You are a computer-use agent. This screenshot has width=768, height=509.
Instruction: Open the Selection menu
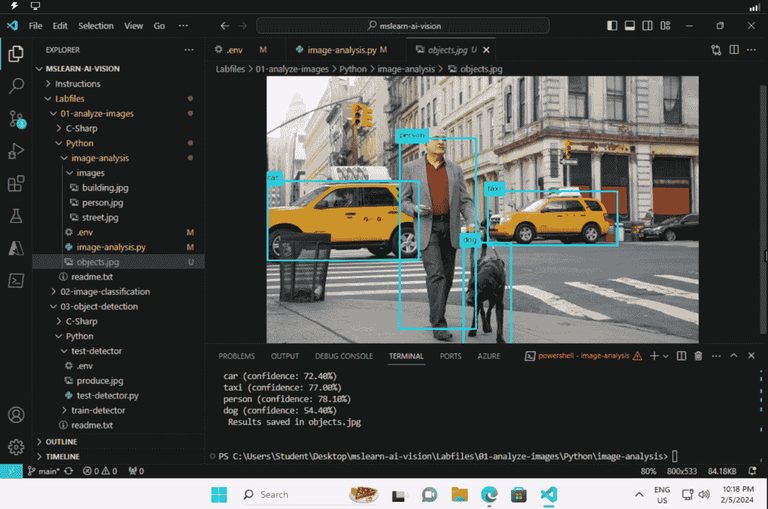pyautogui.click(x=96, y=25)
